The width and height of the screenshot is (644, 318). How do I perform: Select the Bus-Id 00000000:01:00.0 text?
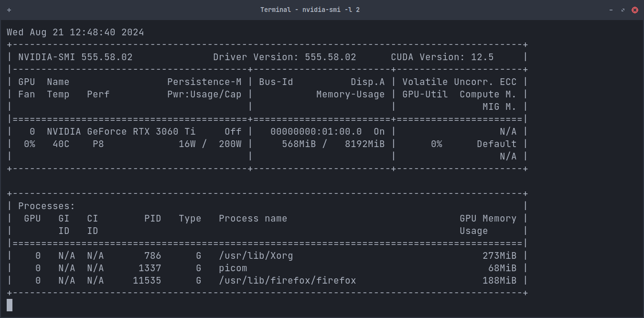tap(315, 131)
